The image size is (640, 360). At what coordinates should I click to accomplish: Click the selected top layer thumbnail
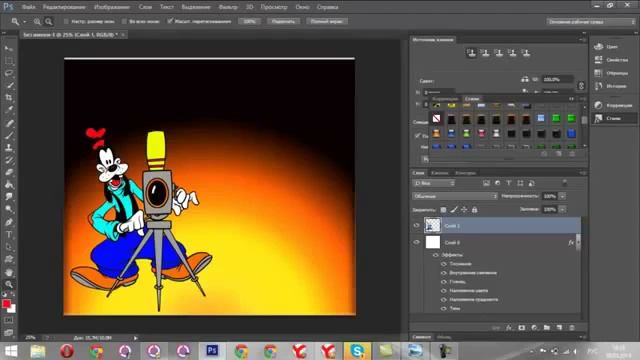tap(432, 225)
